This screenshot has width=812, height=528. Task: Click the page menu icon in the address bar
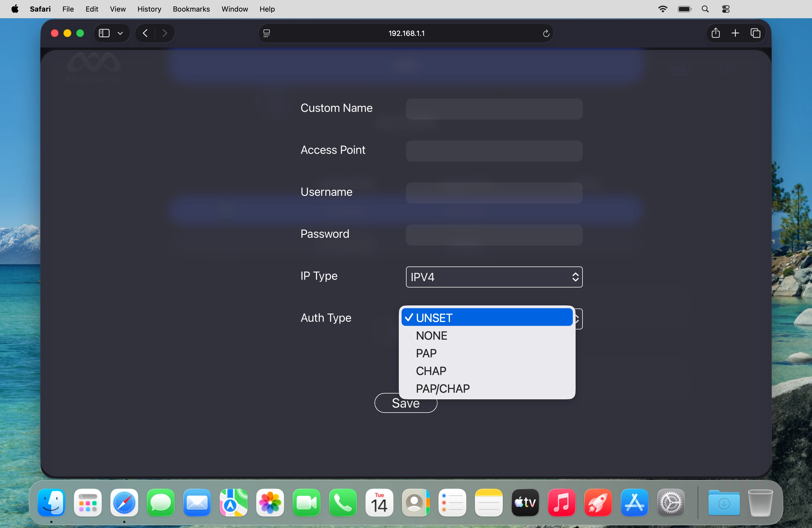tap(267, 33)
